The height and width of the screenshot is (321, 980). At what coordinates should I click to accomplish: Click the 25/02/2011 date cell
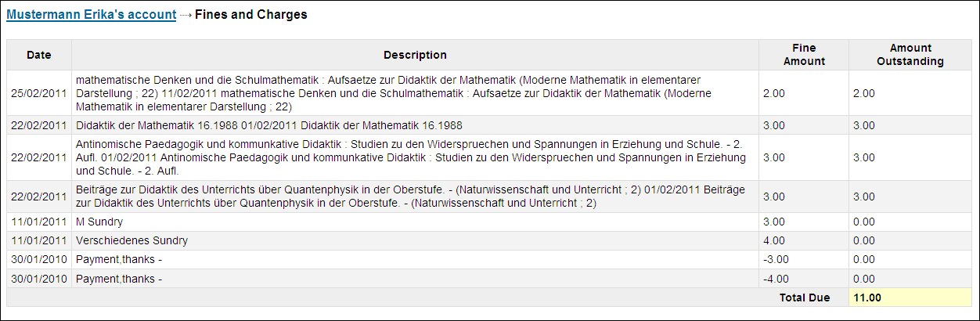pyautogui.click(x=39, y=93)
